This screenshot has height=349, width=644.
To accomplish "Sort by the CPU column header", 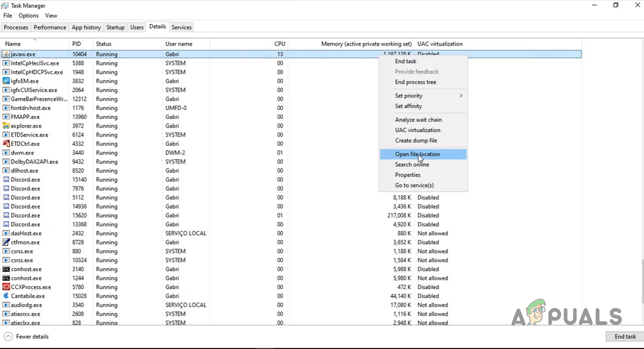I will coord(280,44).
